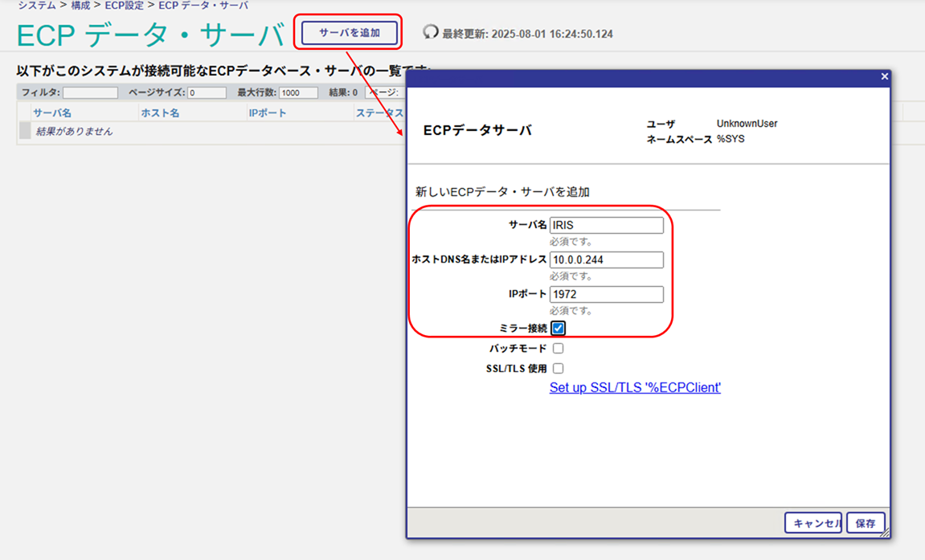This screenshot has width=925, height=560.
Task: Open 構成 breadcrumb link
Action: coord(80,6)
